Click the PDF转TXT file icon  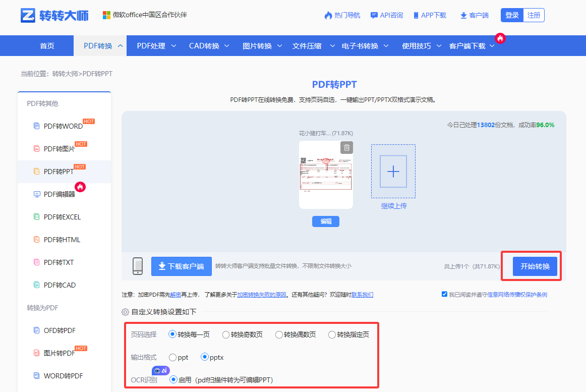coord(37,262)
